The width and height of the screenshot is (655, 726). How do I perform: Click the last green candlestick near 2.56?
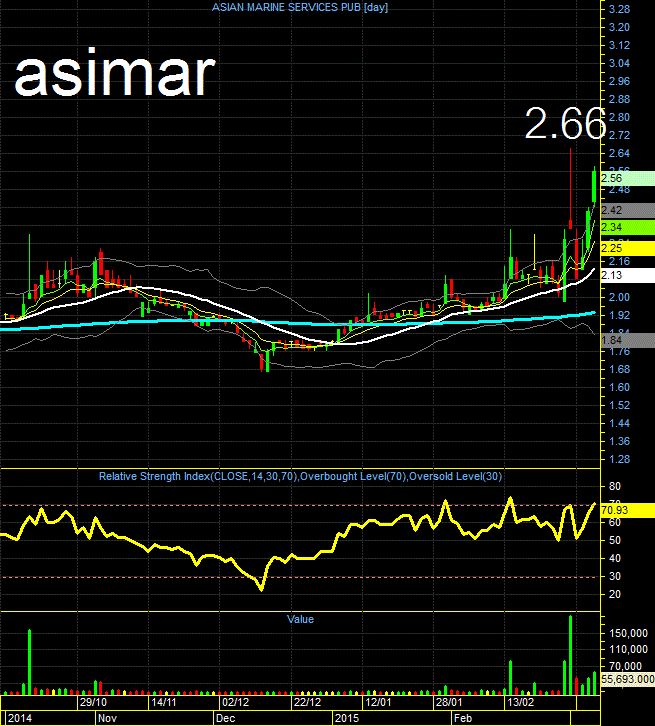[x=594, y=186]
